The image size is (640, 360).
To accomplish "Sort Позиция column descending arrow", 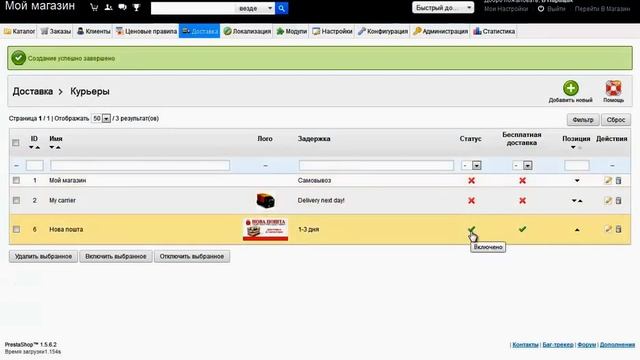I will pos(573,147).
